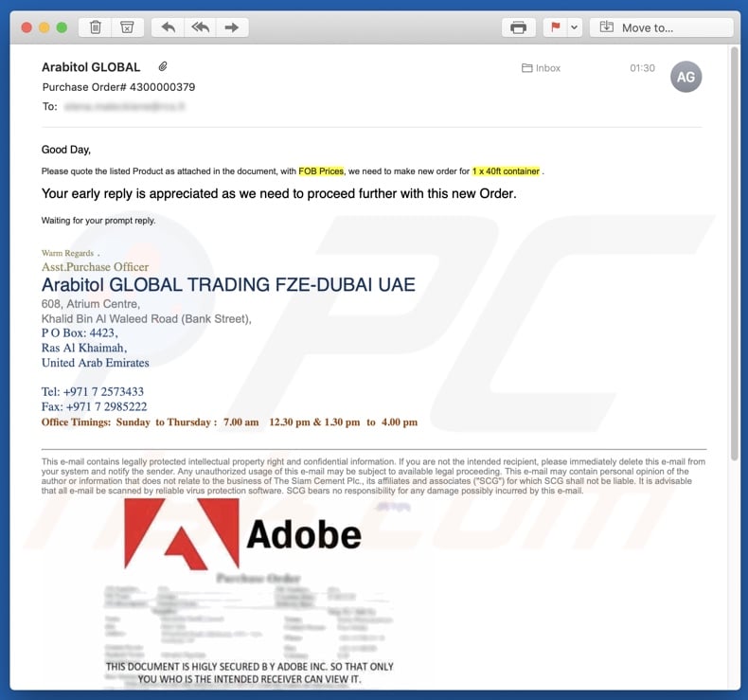Screen dimensions: 748x700
Task: Maximize window with the green button
Action: (62, 27)
